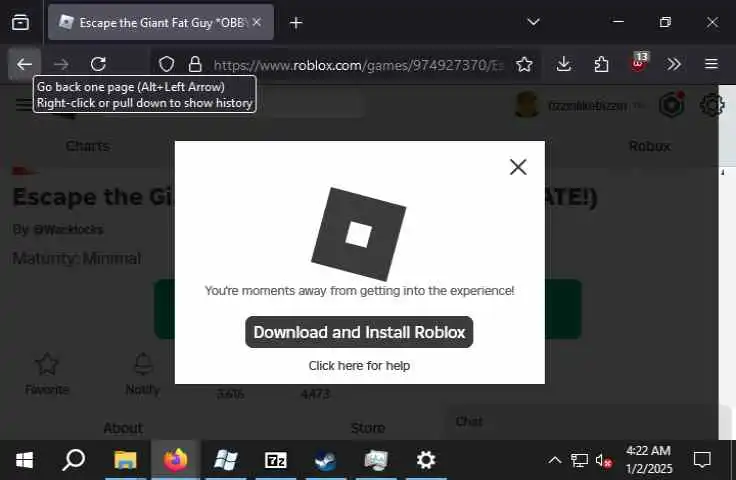Open the Firefox application menu
Viewport: 736px width, 480px height.
[x=711, y=64]
